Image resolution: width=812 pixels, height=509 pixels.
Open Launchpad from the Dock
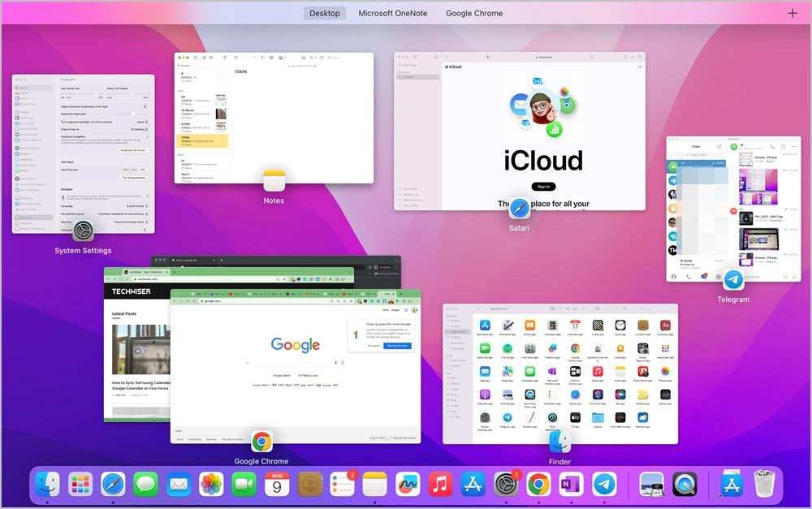[x=80, y=485]
